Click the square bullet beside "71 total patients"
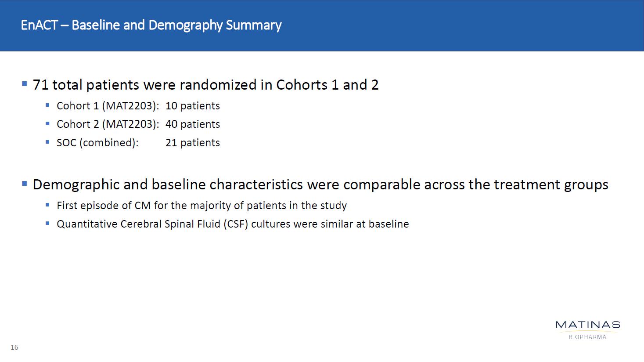The image size is (644, 362). [x=25, y=83]
